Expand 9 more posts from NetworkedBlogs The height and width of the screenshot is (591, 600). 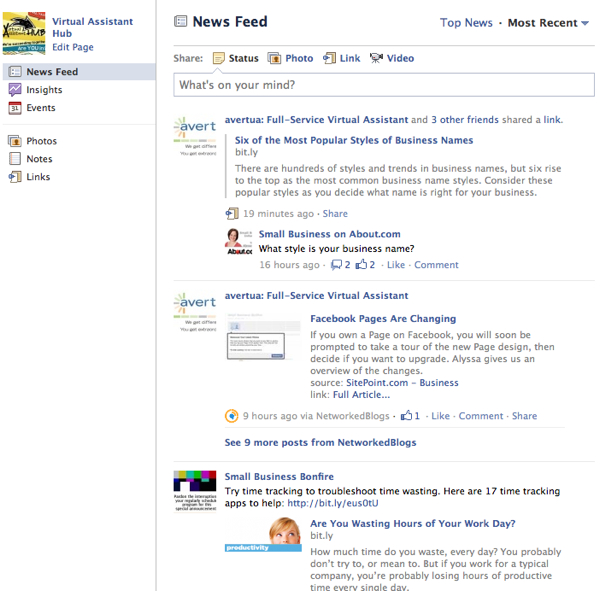320,442
